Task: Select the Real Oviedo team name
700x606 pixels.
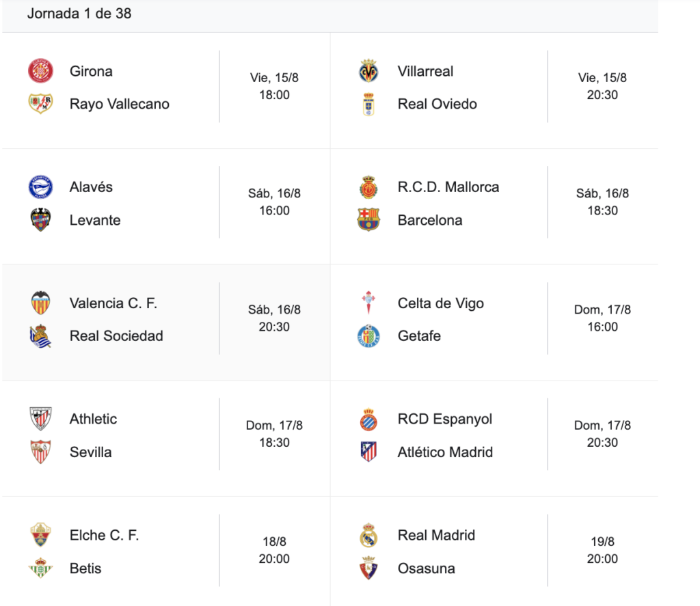Action: click(x=437, y=104)
